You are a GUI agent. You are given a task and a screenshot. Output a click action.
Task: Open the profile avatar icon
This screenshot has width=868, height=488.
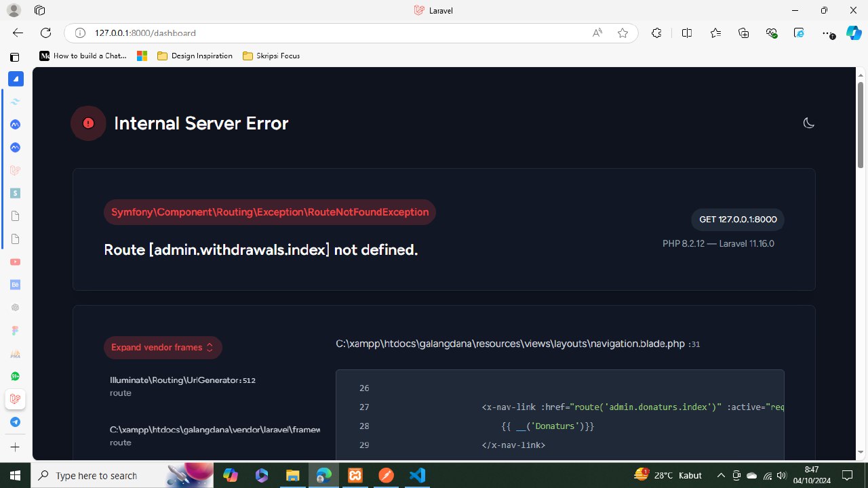pyautogui.click(x=15, y=10)
